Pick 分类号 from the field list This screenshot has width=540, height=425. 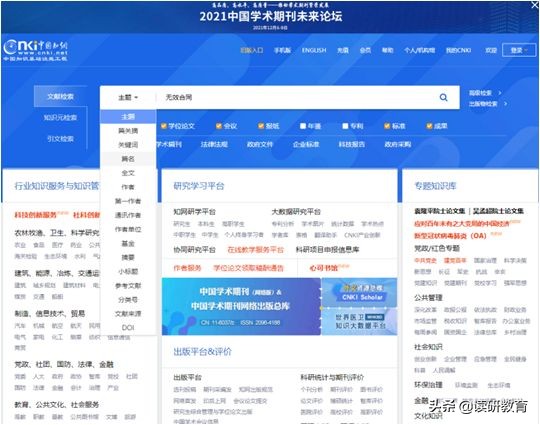point(128,300)
